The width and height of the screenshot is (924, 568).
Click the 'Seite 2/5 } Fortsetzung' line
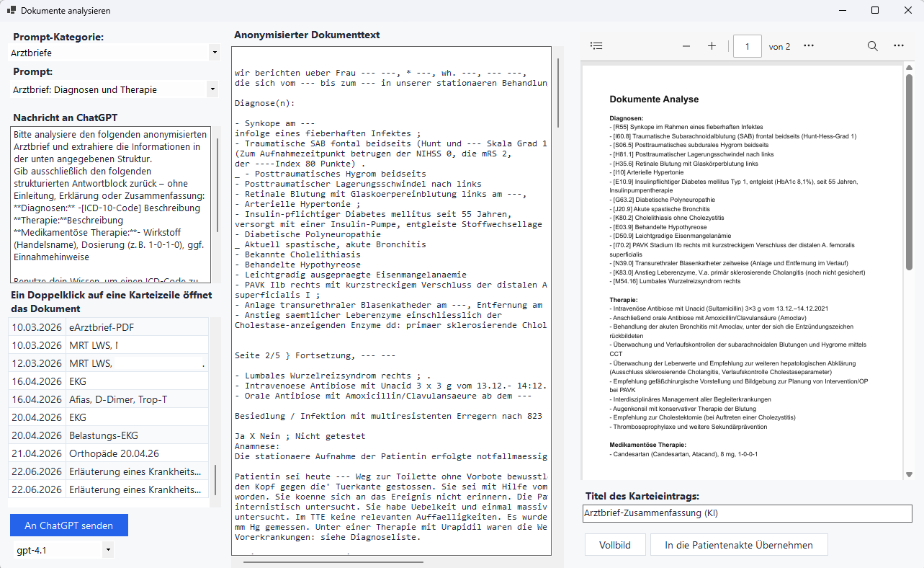click(x=315, y=357)
